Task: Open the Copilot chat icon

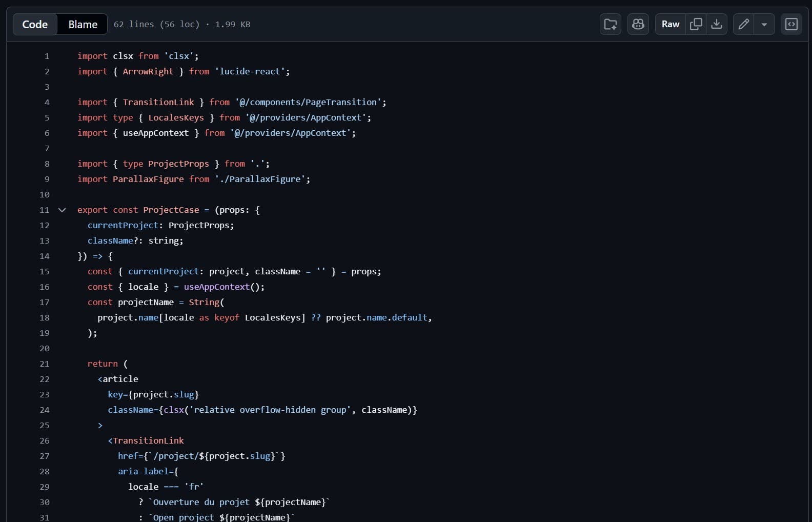Action: click(638, 24)
